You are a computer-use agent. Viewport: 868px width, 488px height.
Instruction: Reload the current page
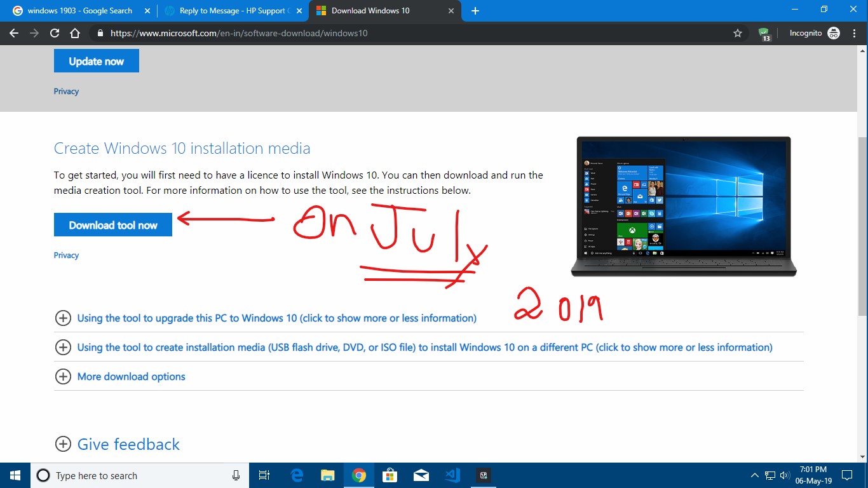[55, 33]
